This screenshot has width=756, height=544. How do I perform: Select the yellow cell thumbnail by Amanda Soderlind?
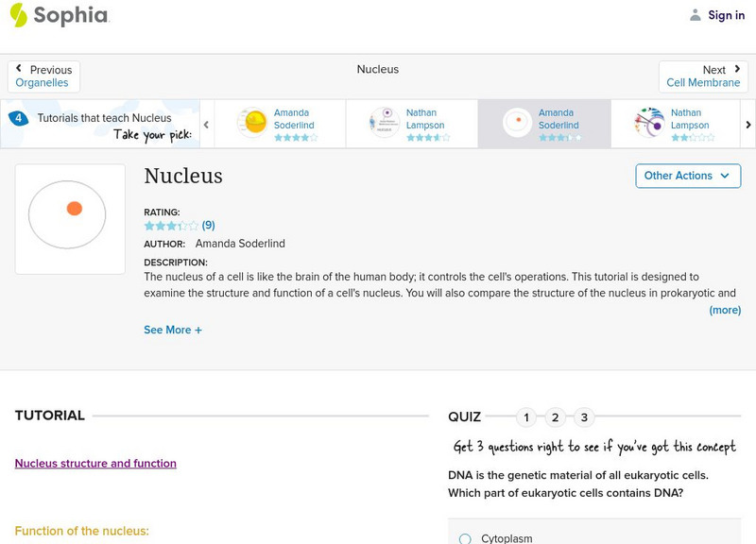pyautogui.click(x=252, y=124)
